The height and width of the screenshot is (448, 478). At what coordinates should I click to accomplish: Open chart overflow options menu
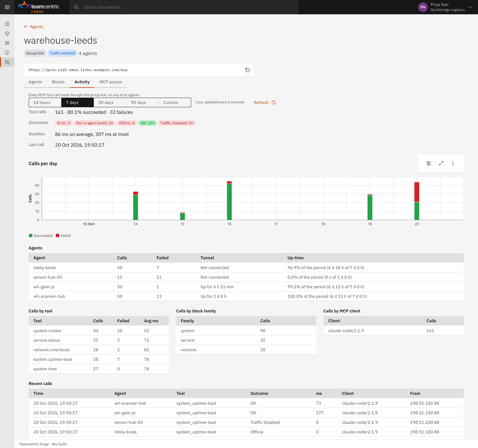point(453,163)
